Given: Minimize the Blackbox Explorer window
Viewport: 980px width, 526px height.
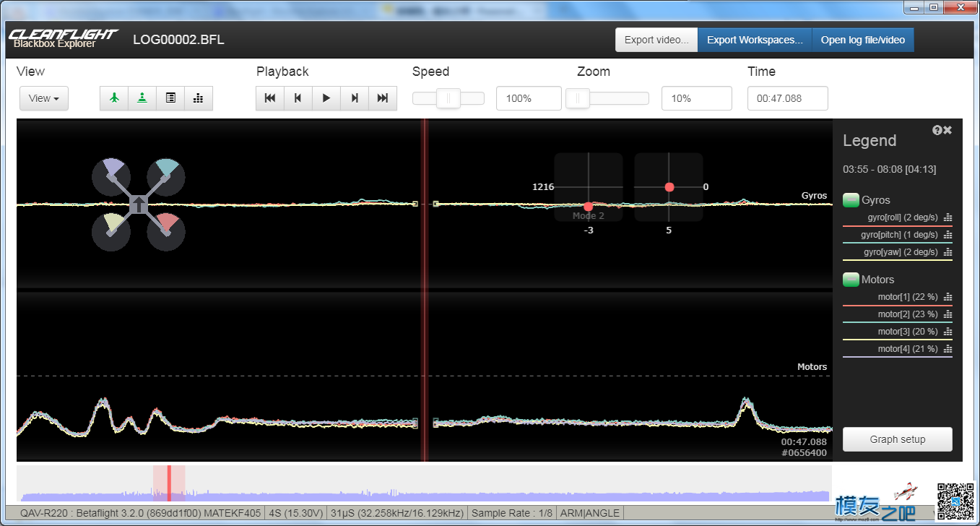Looking at the screenshot, I should (x=916, y=7).
